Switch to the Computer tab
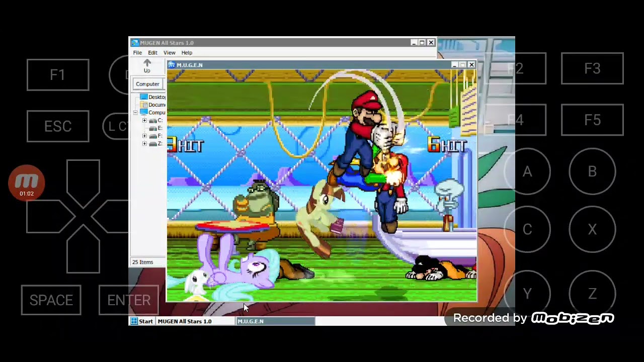Viewport: 644px width, 362px height. pos(147,84)
